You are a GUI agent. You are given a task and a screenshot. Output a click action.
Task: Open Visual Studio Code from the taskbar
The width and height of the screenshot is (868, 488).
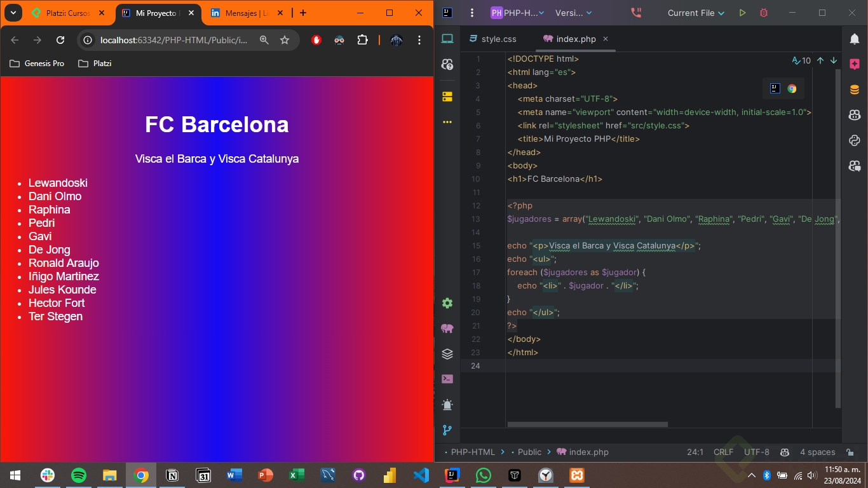pos(421,475)
